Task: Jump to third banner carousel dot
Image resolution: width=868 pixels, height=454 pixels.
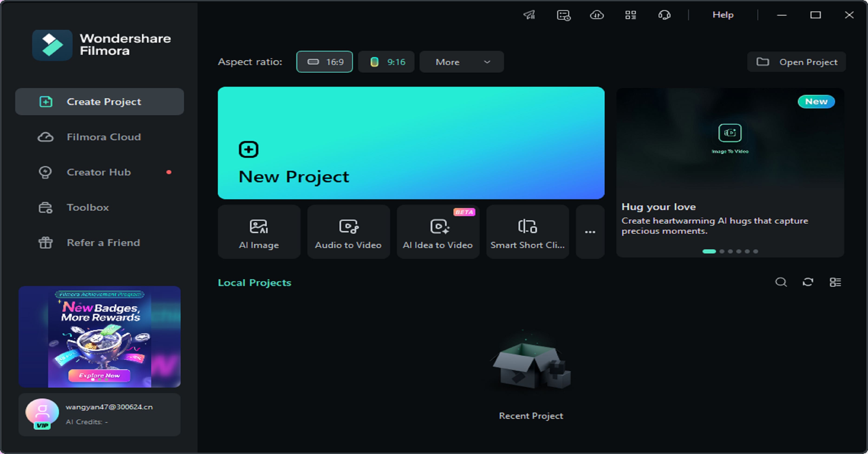Action: (x=730, y=251)
